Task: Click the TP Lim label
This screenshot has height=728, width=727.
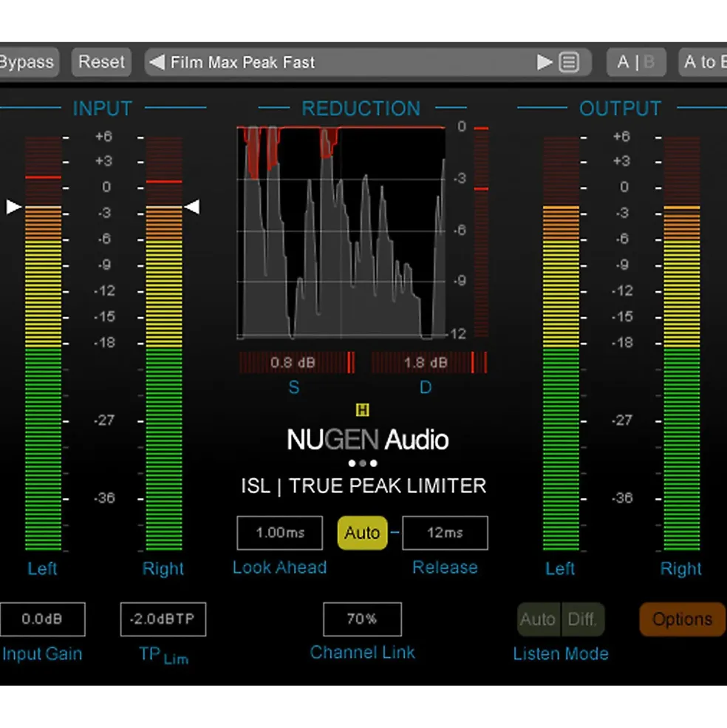Action: point(163,655)
